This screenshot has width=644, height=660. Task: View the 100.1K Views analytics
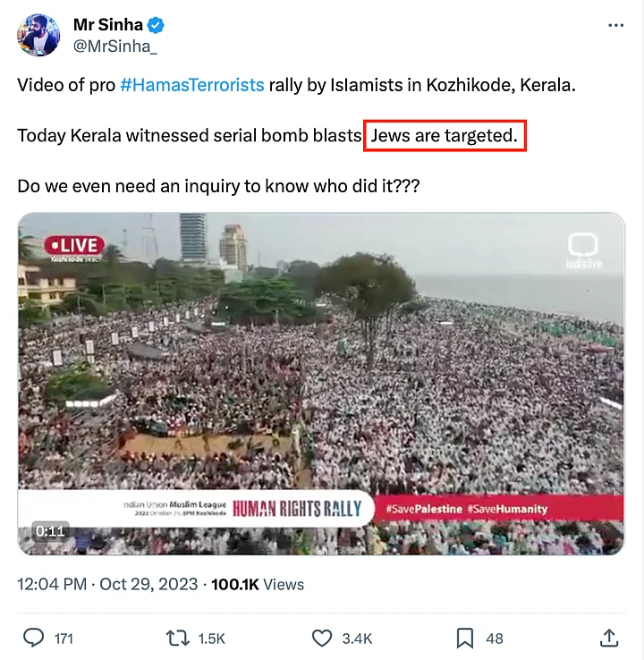coord(257,584)
